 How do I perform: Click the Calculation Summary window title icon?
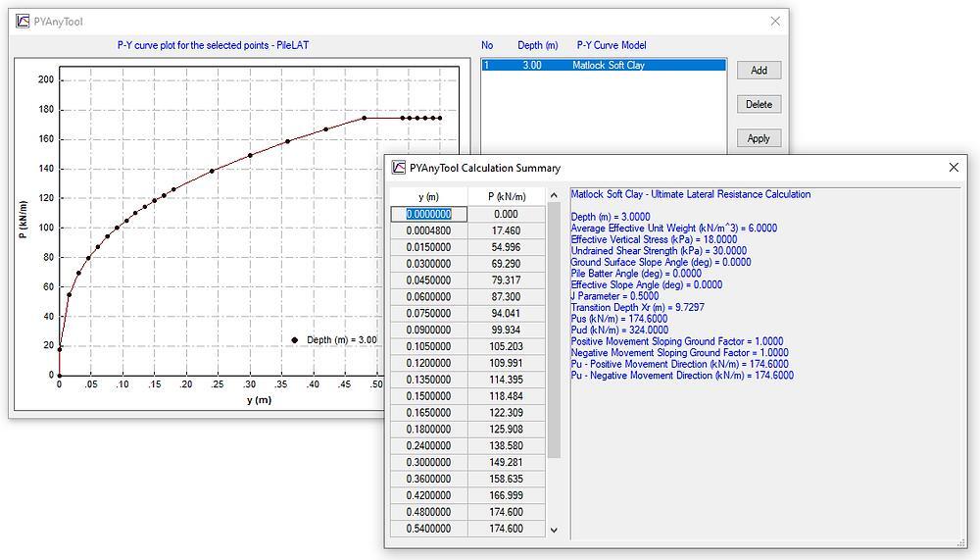tap(398, 168)
